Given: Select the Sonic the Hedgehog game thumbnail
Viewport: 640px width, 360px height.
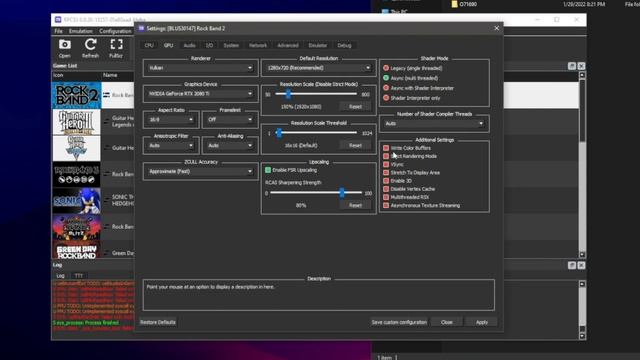Looking at the screenshot, I should tap(76, 200).
